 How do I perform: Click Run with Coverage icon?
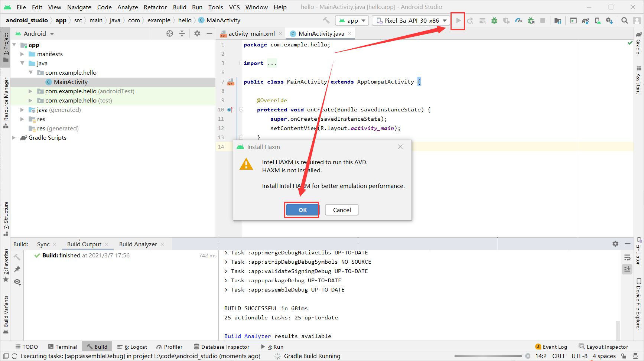tap(506, 20)
